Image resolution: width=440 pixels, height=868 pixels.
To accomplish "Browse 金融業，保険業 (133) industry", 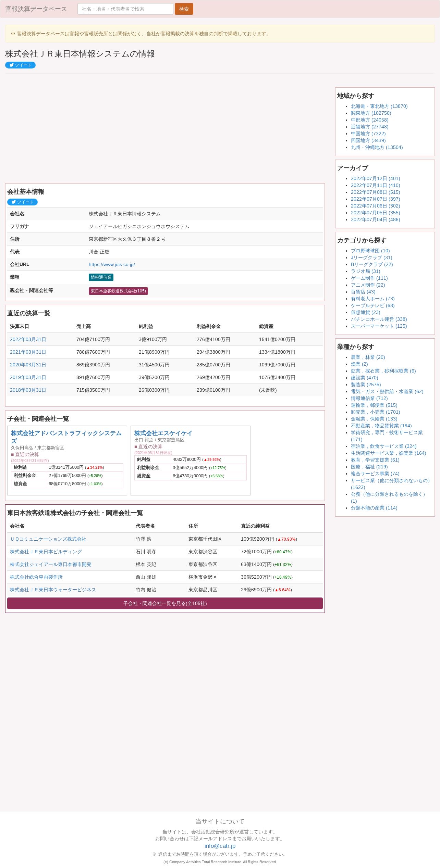I will (374, 419).
